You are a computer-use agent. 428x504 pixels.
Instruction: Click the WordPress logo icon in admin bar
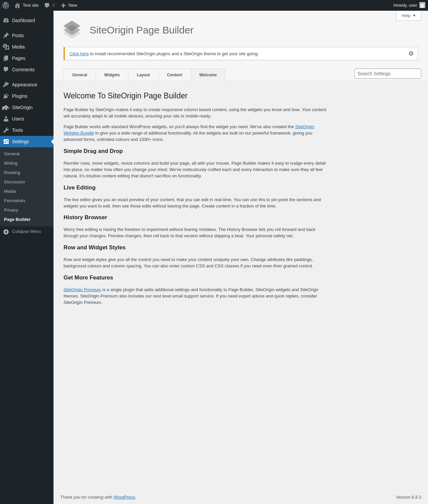(6, 5)
